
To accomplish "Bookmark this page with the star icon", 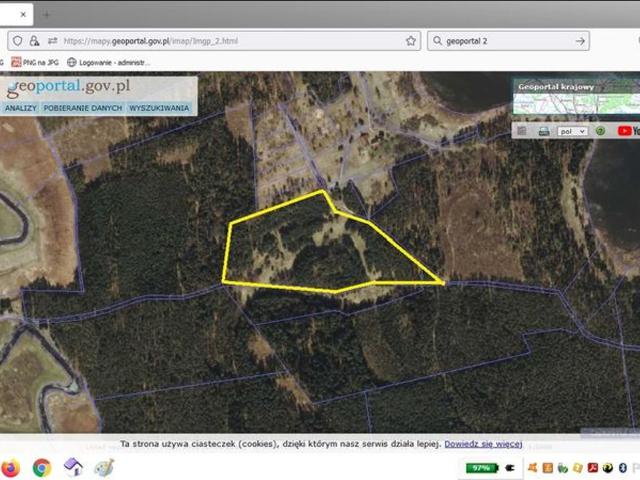I will tap(411, 41).
